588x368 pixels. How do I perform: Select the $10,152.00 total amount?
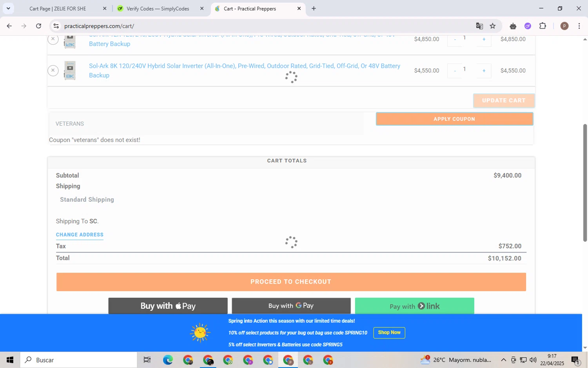pos(505,258)
